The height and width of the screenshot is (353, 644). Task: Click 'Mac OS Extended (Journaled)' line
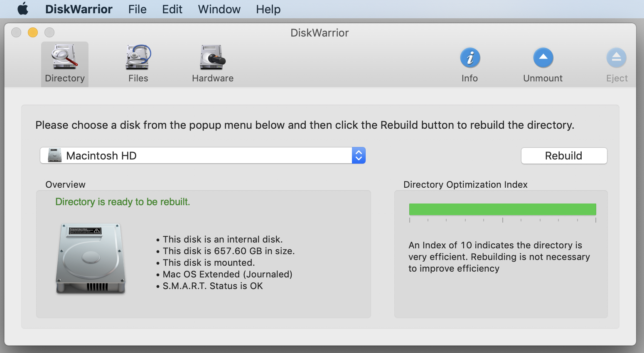coord(227,274)
